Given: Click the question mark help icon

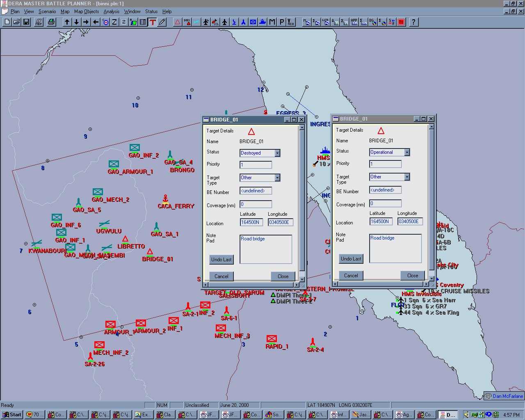Looking at the screenshot, I should (413, 22).
